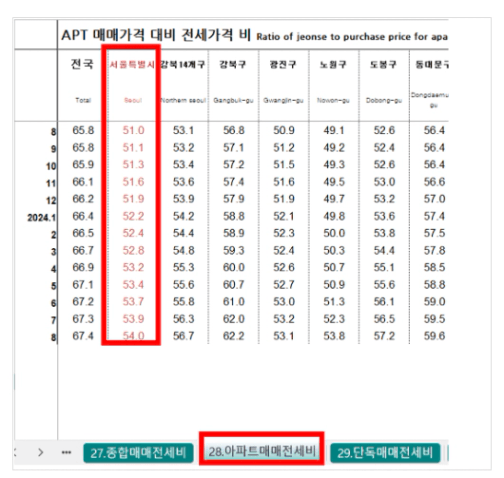
Task: Select Gwangjin-gu value 52.1
Action: [x=284, y=216]
